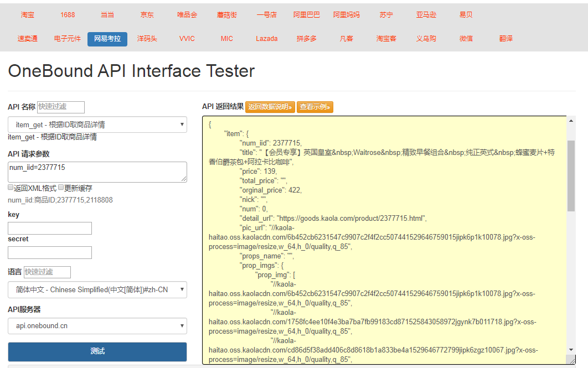588x368 pixels.
Task: Open the 淘宝客 tab
Action: (x=386, y=39)
